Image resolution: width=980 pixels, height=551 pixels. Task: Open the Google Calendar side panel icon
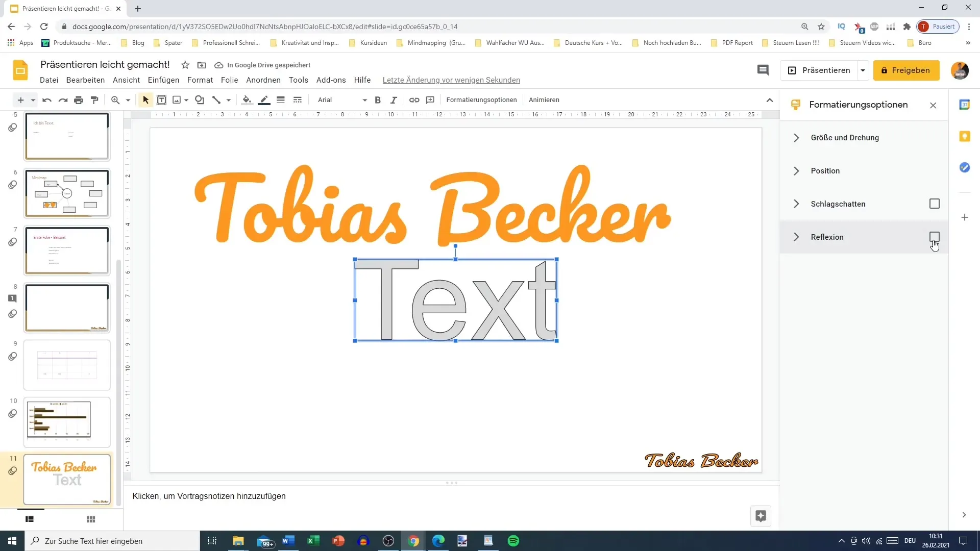click(x=964, y=105)
